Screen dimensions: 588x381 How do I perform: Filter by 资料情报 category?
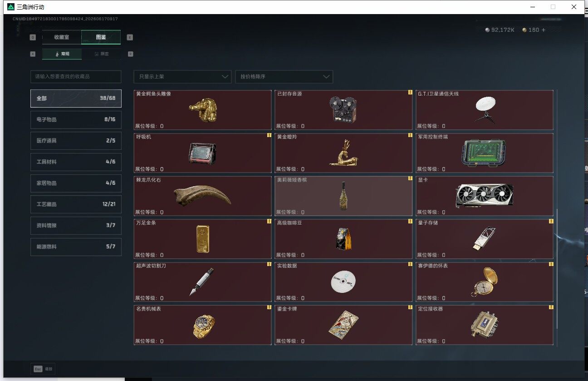pos(76,225)
